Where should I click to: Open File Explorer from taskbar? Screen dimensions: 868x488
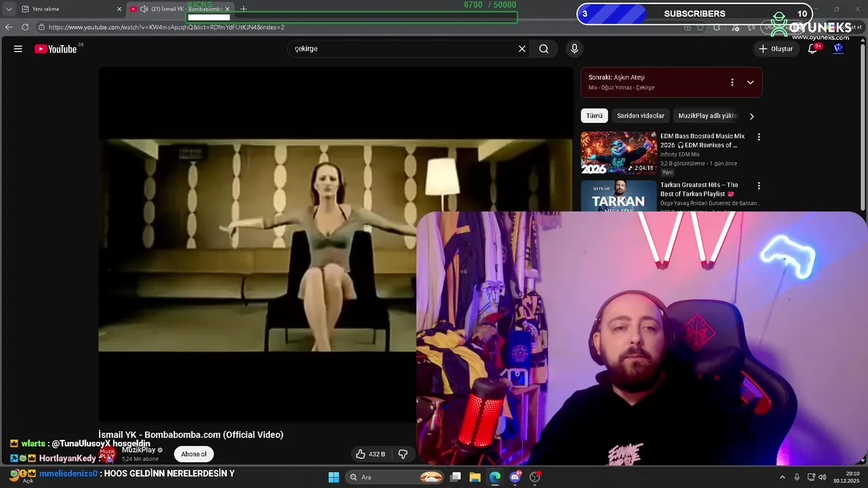pyautogui.click(x=475, y=477)
